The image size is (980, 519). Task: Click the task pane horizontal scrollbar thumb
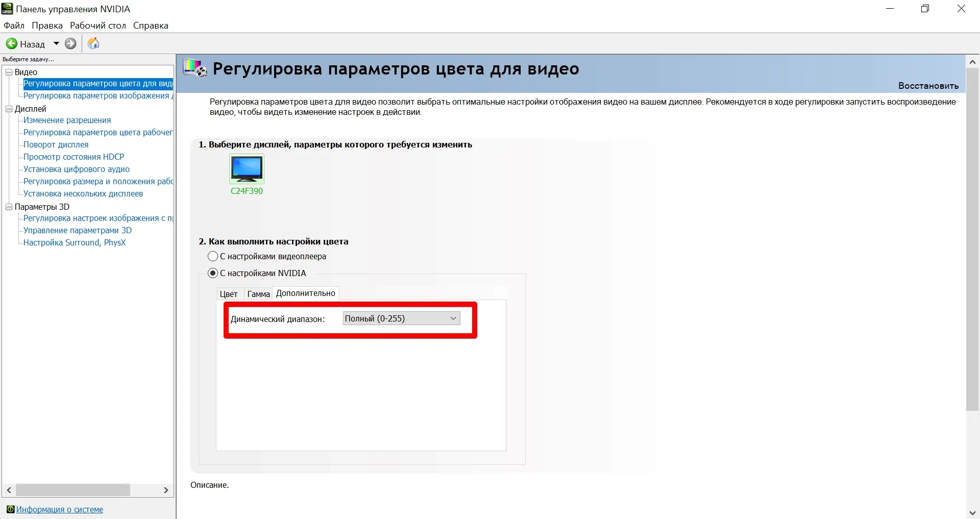(72, 490)
